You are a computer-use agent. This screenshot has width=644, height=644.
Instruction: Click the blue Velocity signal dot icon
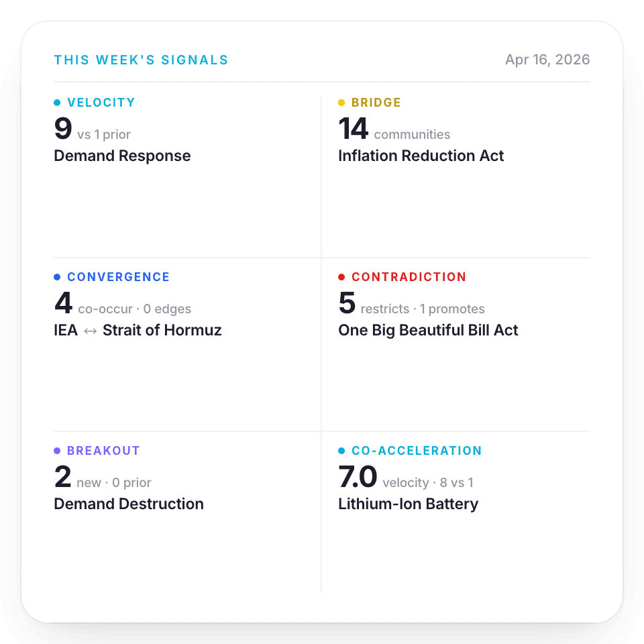pyautogui.click(x=56, y=102)
